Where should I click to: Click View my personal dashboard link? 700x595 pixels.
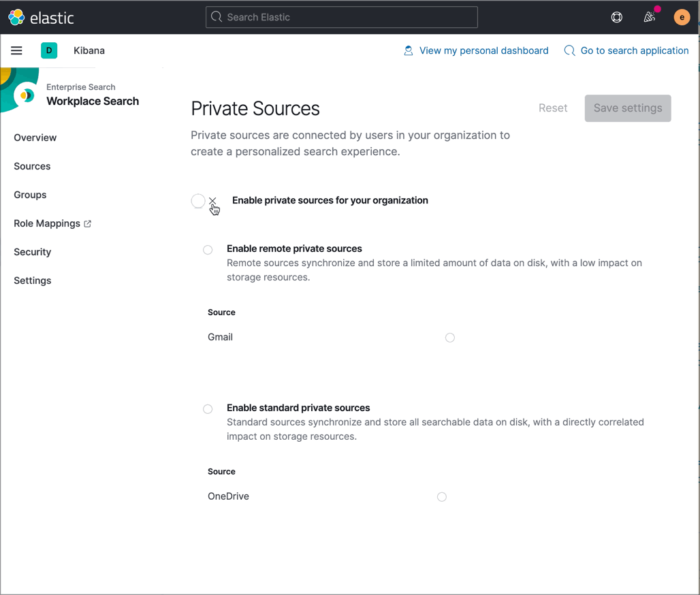(483, 50)
